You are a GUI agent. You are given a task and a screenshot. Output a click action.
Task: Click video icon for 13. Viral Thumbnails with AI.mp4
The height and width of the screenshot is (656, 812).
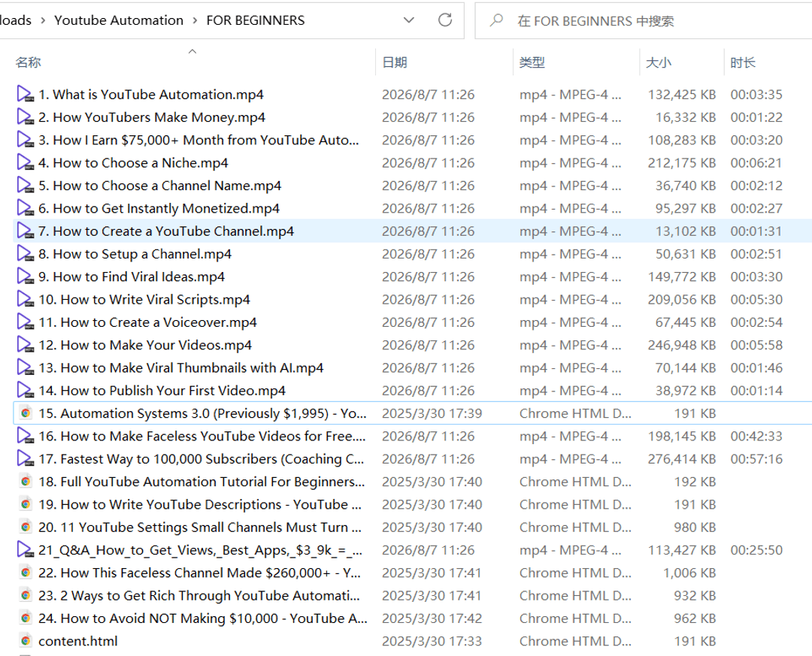[x=25, y=367]
